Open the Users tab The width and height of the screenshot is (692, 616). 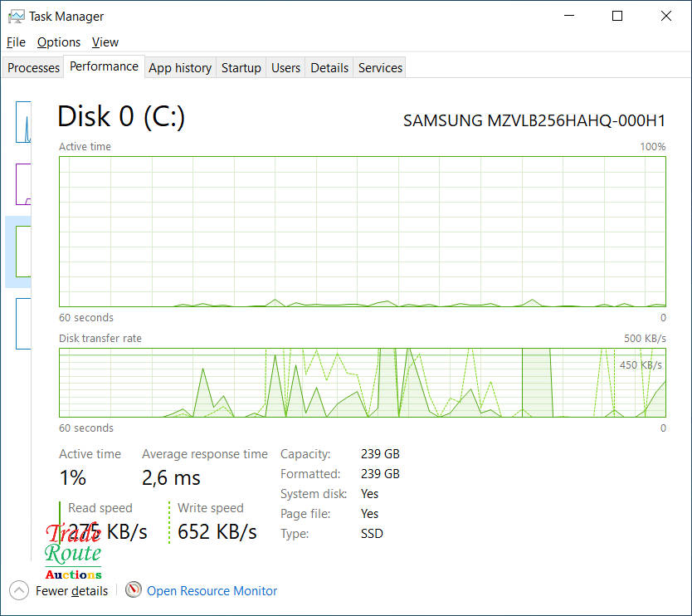[285, 68]
